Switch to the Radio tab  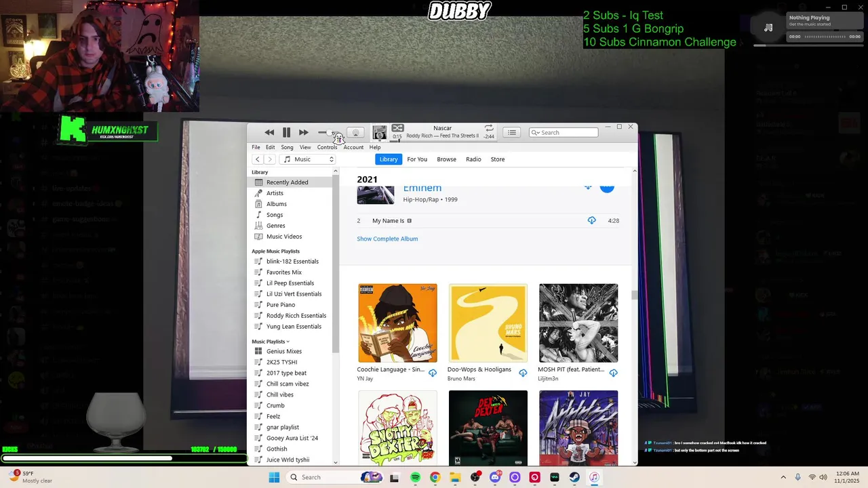tap(473, 159)
